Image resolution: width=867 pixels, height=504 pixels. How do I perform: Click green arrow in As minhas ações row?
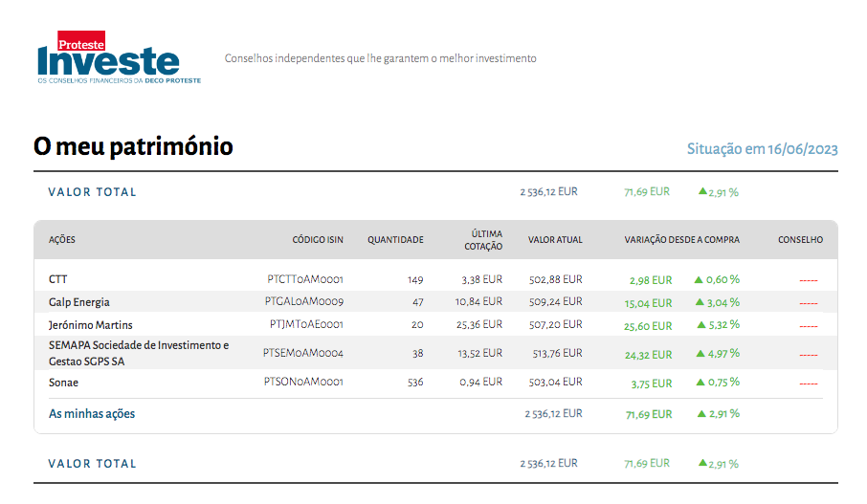click(701, 414)
